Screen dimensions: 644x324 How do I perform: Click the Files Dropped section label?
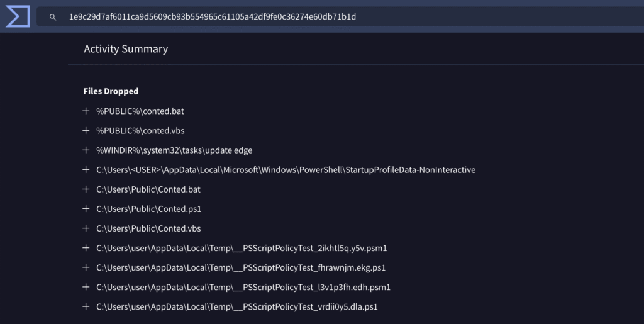(111, 91)
